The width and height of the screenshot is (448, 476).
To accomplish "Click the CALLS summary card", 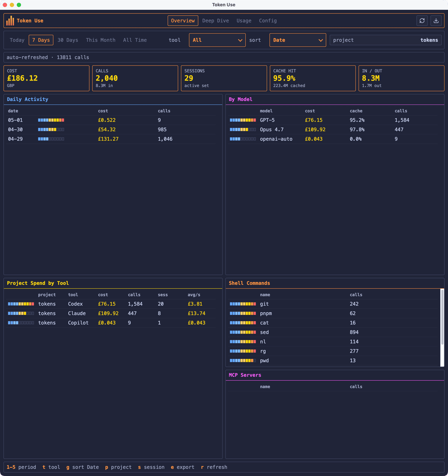I will pyautogui.click(x=135, y=78).
